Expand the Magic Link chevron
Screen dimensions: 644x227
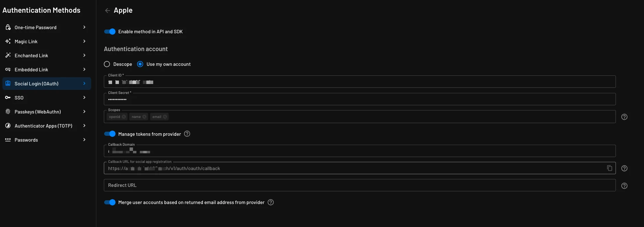pos(84,41)
